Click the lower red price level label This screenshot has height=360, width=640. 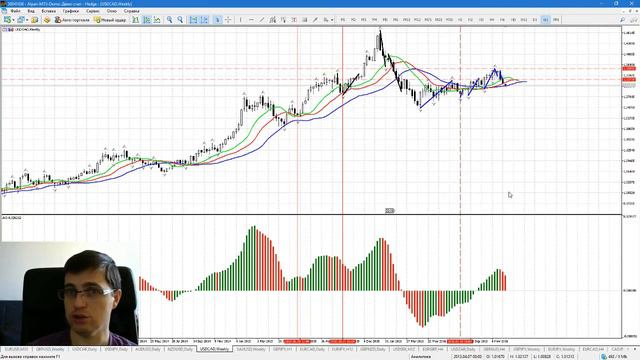(629, 79)
